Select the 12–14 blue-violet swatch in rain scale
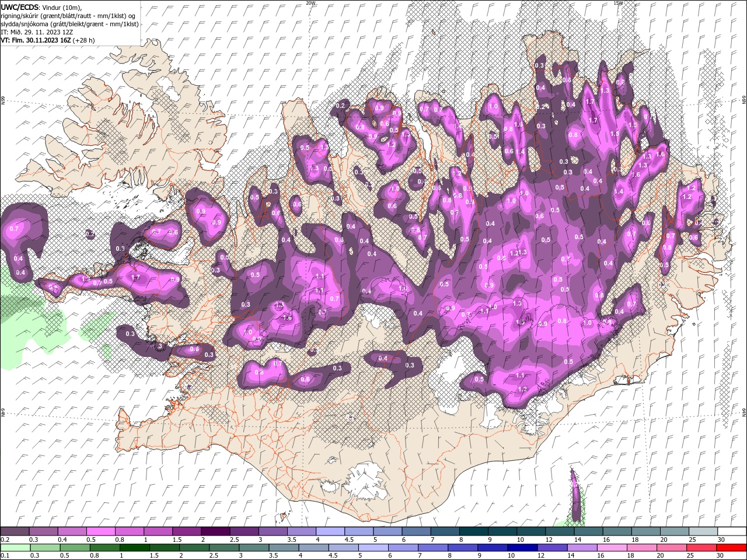Screen dimensions: 747x560 552,548
